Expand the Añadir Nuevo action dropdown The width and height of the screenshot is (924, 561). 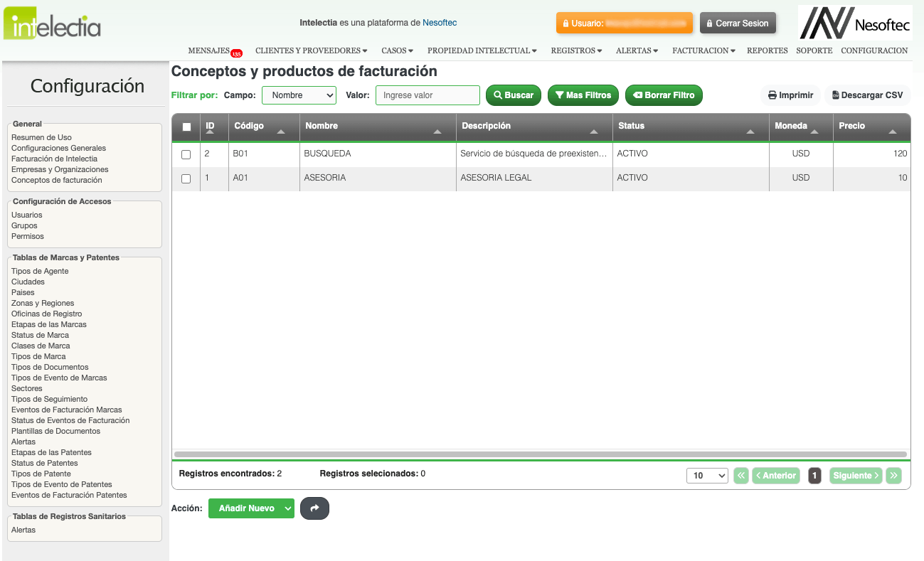pyautogui.click(x=287, y=508)
